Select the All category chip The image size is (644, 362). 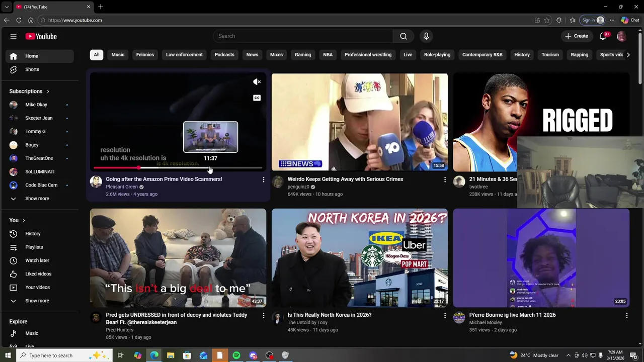(97, 55)
